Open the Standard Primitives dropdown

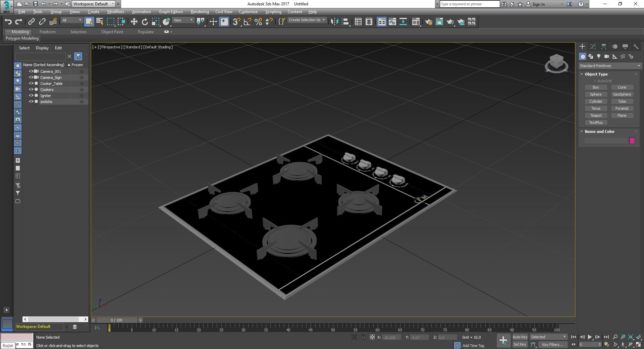tap(609, 66)
